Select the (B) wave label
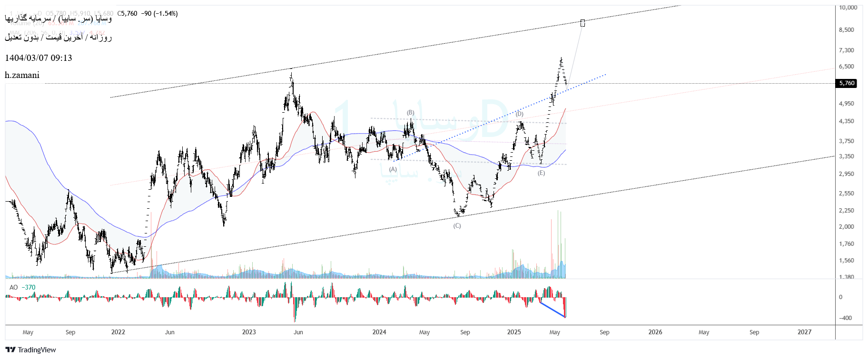Image resolution: width=868 pixels, height=359 pixels. pos(410,113)
